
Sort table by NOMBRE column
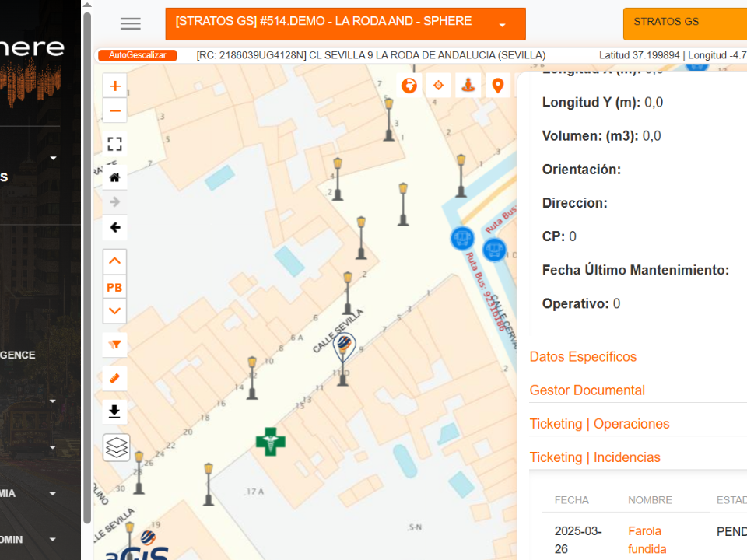tap(650, 500)
